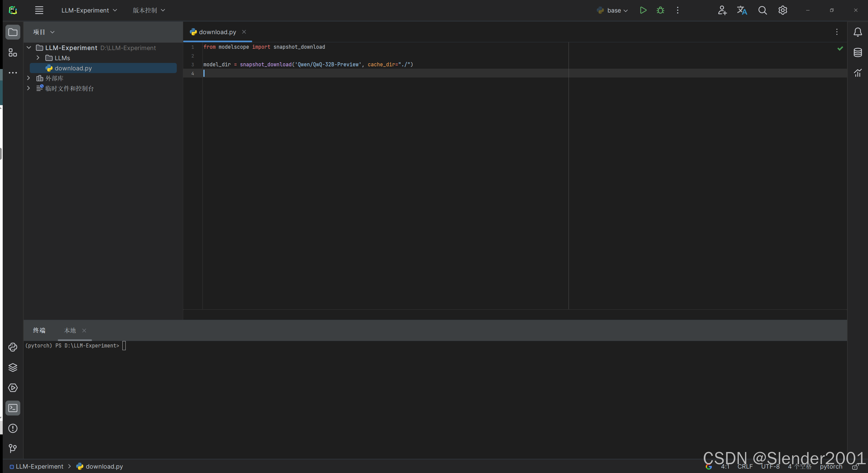Open Code With Me add-user icon
868x473 pixels.
click(x=722, y=10)
